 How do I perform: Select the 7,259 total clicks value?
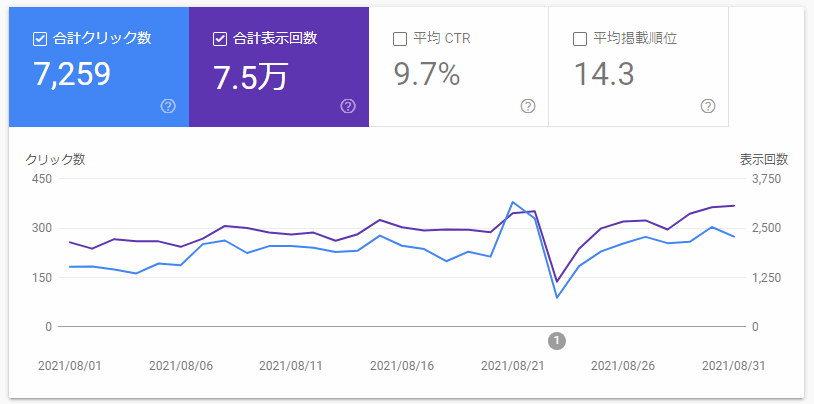pos(72,74)
